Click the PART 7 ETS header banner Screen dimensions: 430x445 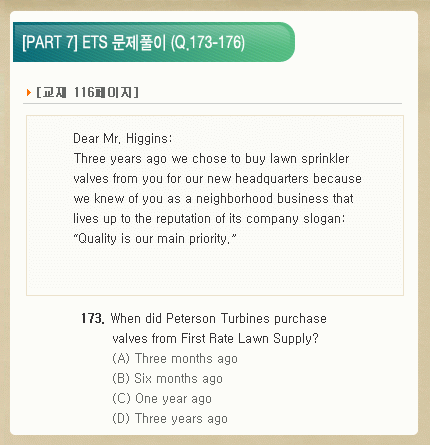(154, 42)
